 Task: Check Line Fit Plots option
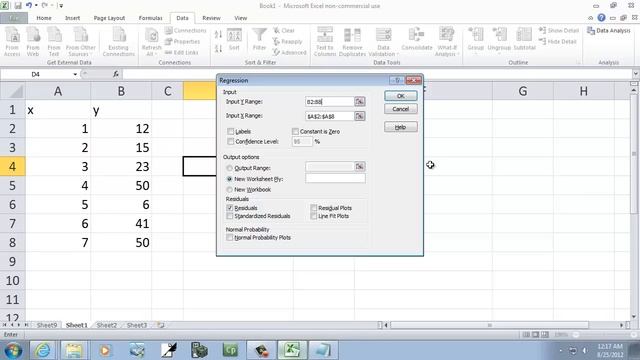[x=313, y=216]
